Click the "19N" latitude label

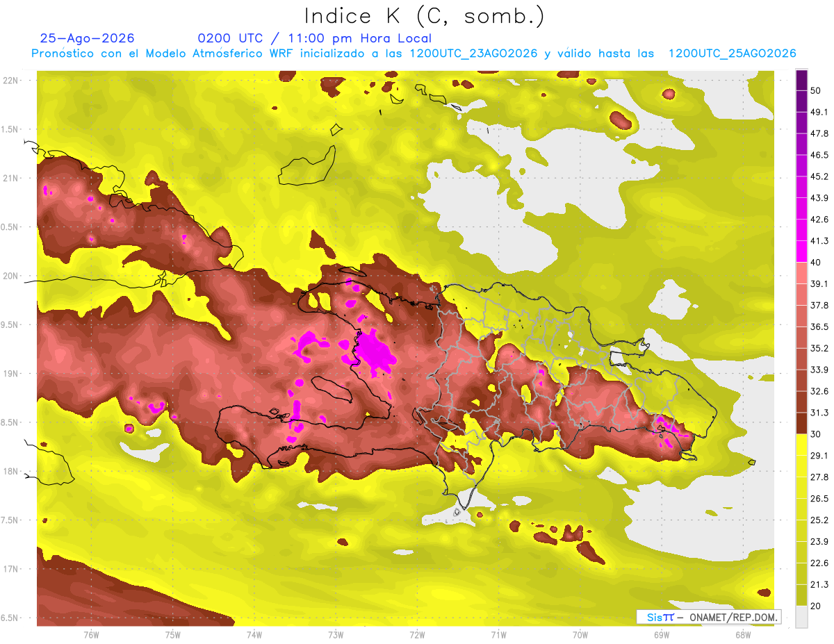pyautogui.click(x=10, y=374)
